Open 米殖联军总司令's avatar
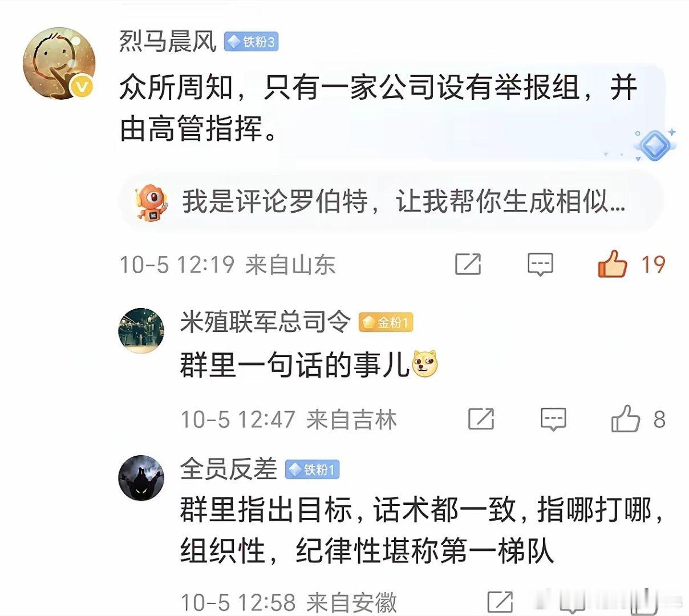The width and height of the screenshot is (689, 616). pos(141,331)
